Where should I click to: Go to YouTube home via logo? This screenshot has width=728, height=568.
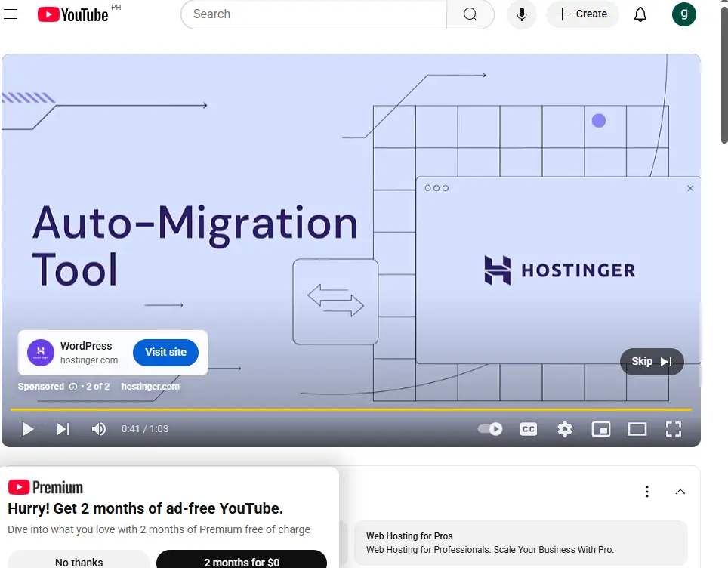tap(73, 14)
